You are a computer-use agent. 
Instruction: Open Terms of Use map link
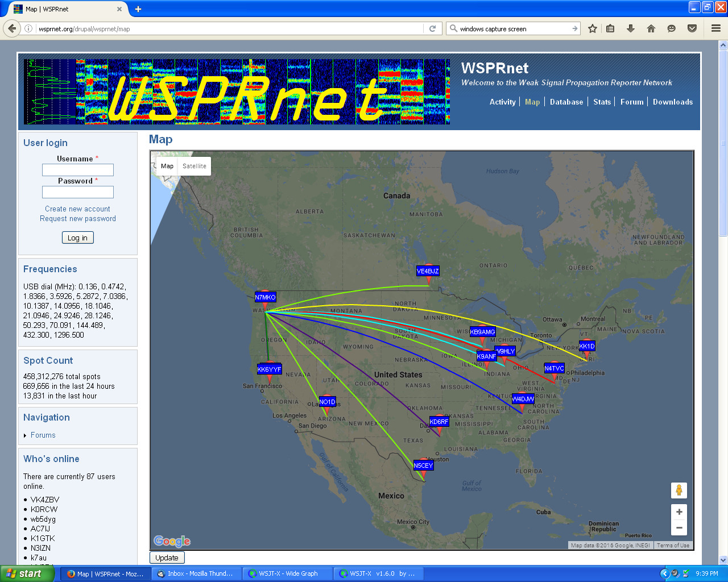673,545
